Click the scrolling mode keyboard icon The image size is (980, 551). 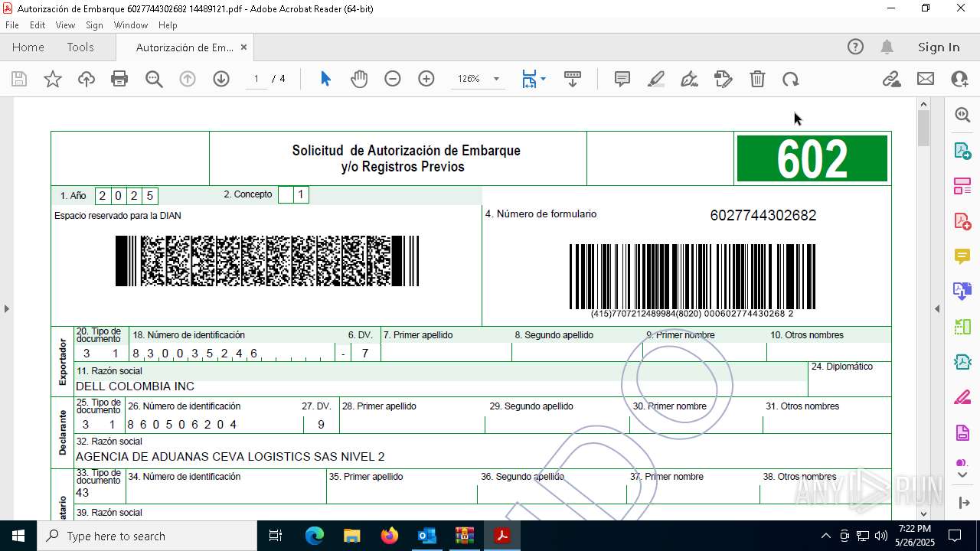coord(572,79)
